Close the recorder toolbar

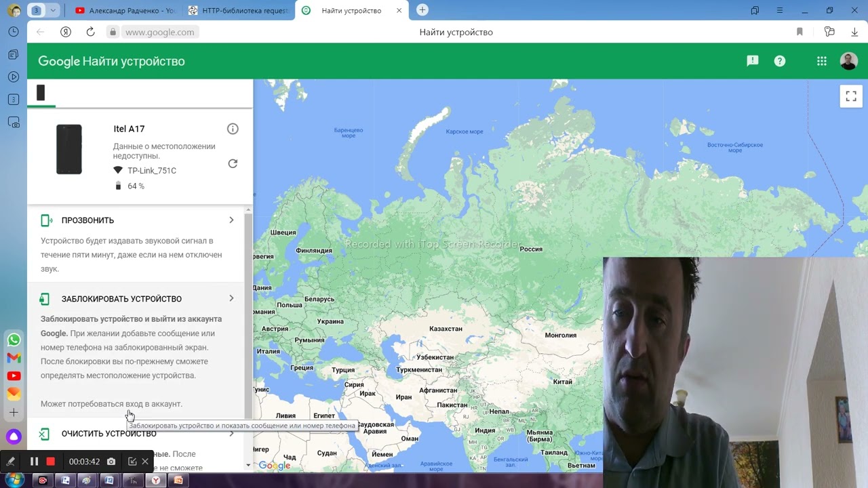tap(145, 462)
